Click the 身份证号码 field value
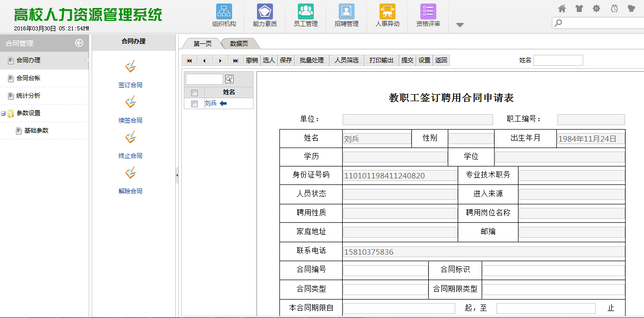 [400, 175]
